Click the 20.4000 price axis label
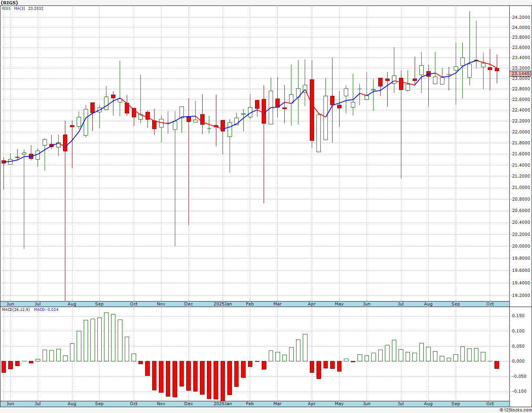The height and width of the screenshot is (413, 532). tap(520, 223)
